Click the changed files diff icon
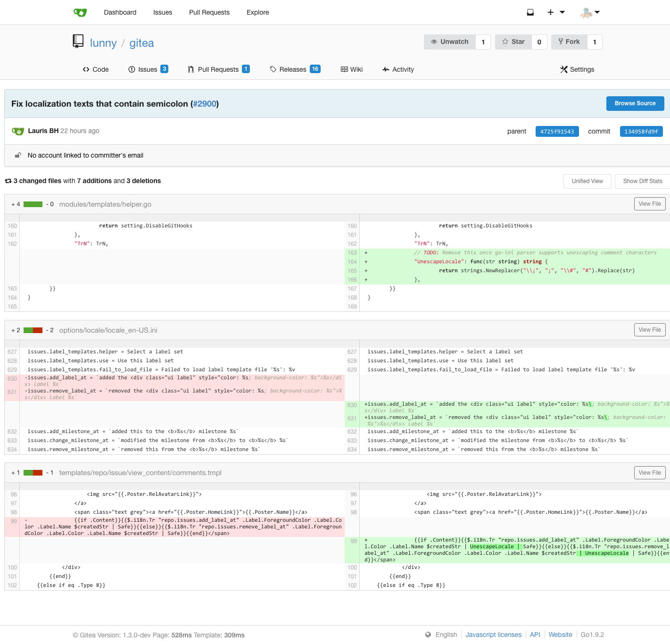 pyautogui.click(x=8, y=181)
